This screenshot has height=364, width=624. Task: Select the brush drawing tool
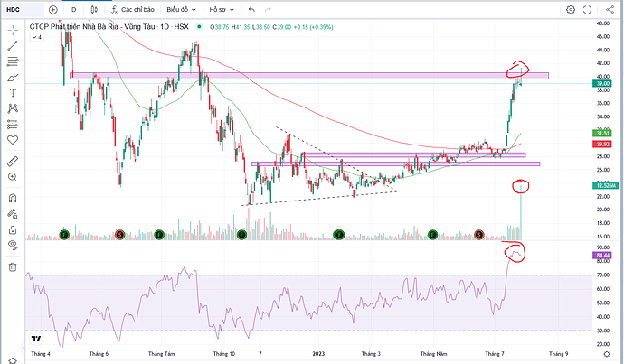pyautogui.click(x=13, y=77)
